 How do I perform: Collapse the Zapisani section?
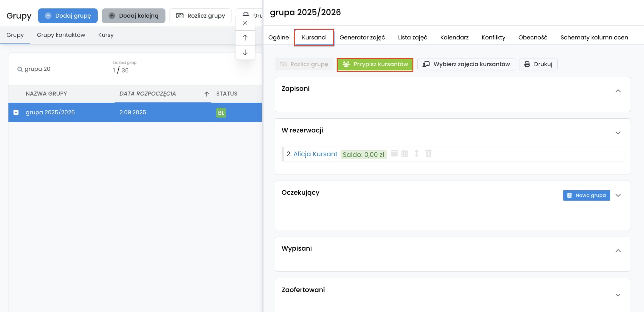click(618, 91)
